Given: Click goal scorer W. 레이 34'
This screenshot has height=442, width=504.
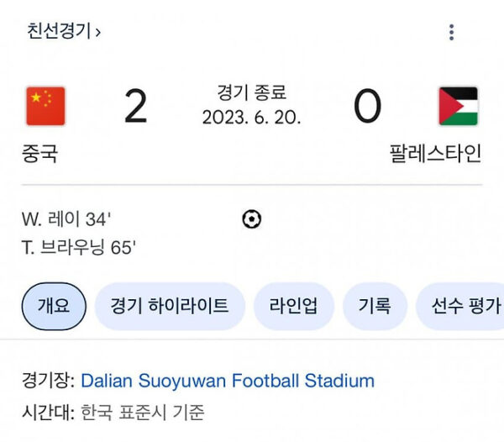Looking at the screenshot, I should tap(66, 219).
